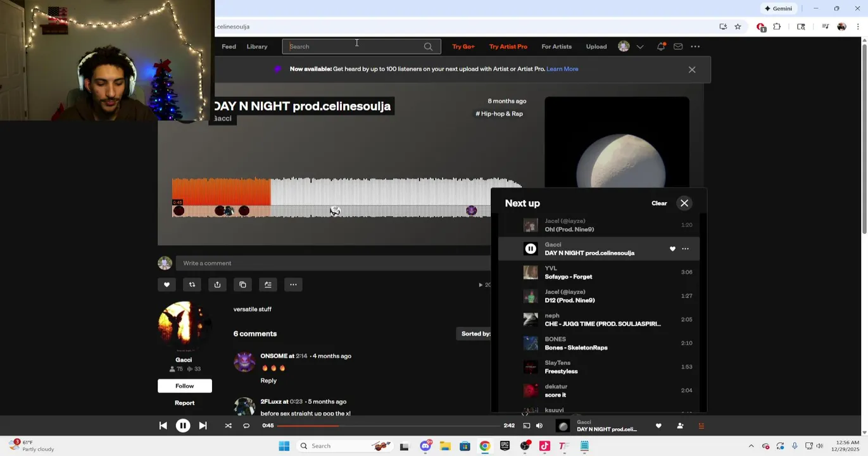This screenshot has height=456, width=868.
Task: Click the search magnifier icon
Action: point(428,46)
